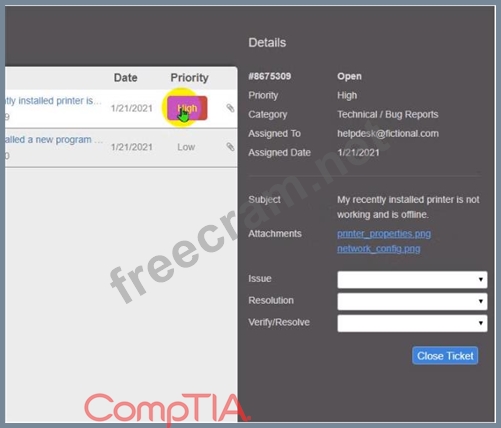Select the Low priority label

(x=186, y=147)
